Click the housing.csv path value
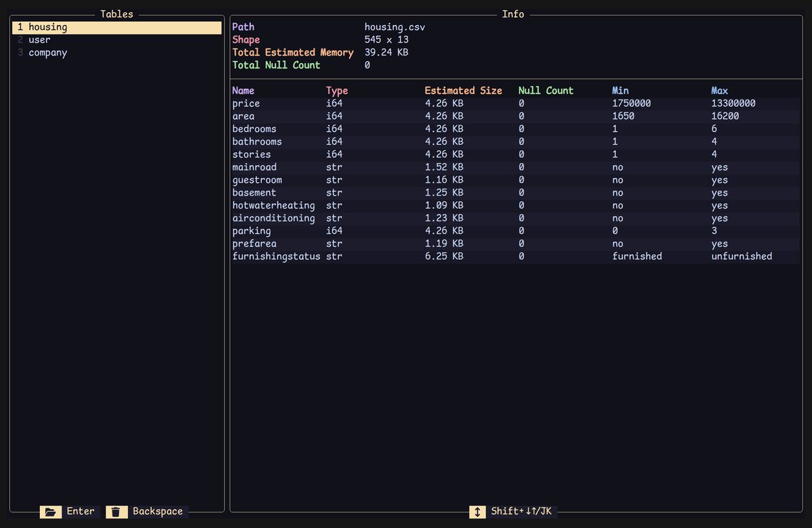Screen dimensions: 812x528 (395, 27)
